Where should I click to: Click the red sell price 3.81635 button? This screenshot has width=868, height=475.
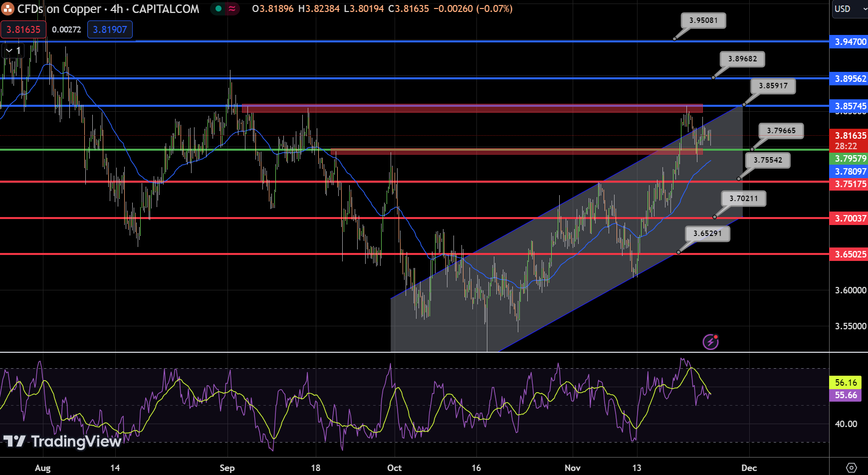tap(23, 29)
